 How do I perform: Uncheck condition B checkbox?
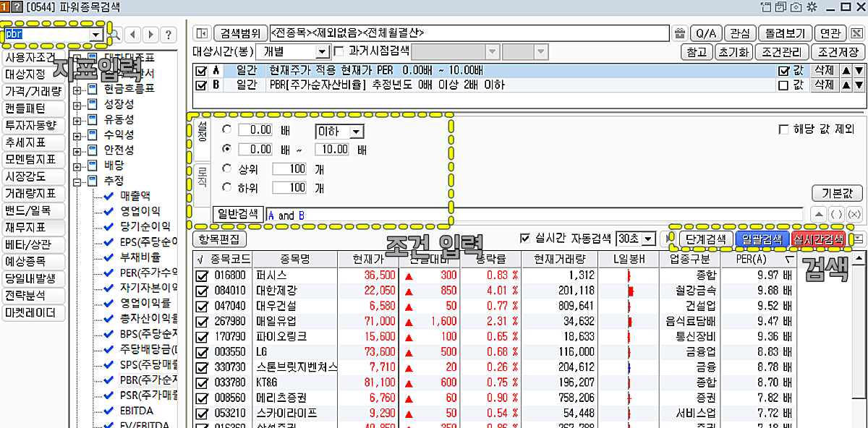[x=202, y=85]
